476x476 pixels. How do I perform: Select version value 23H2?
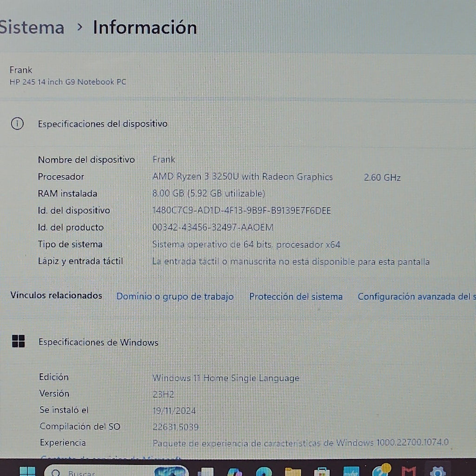(163, 394)
